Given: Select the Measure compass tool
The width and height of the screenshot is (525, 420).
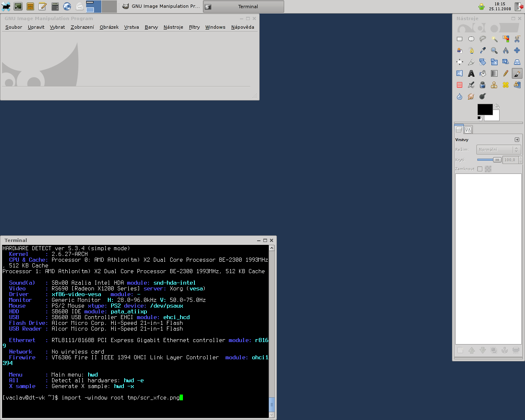Looking at the screenshot, I should click(506, 50).
